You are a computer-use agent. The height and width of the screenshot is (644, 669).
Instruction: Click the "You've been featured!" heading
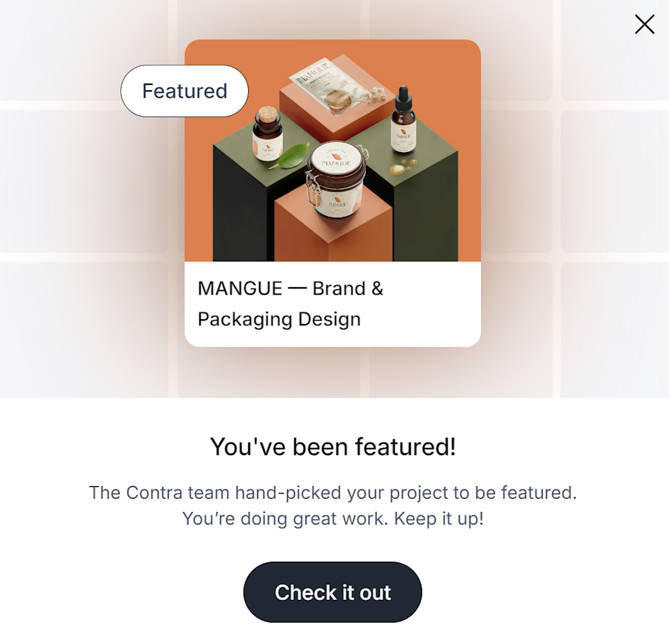[x=333, y=447]
